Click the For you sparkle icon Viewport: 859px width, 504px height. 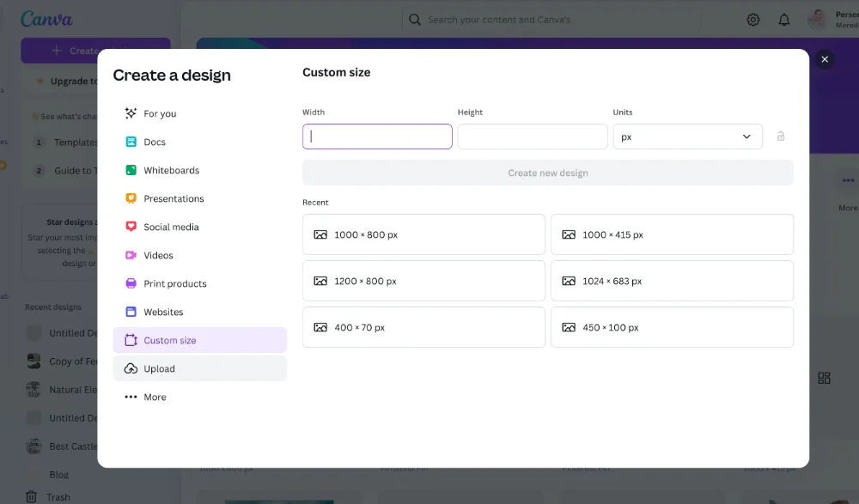pos(131,113)
